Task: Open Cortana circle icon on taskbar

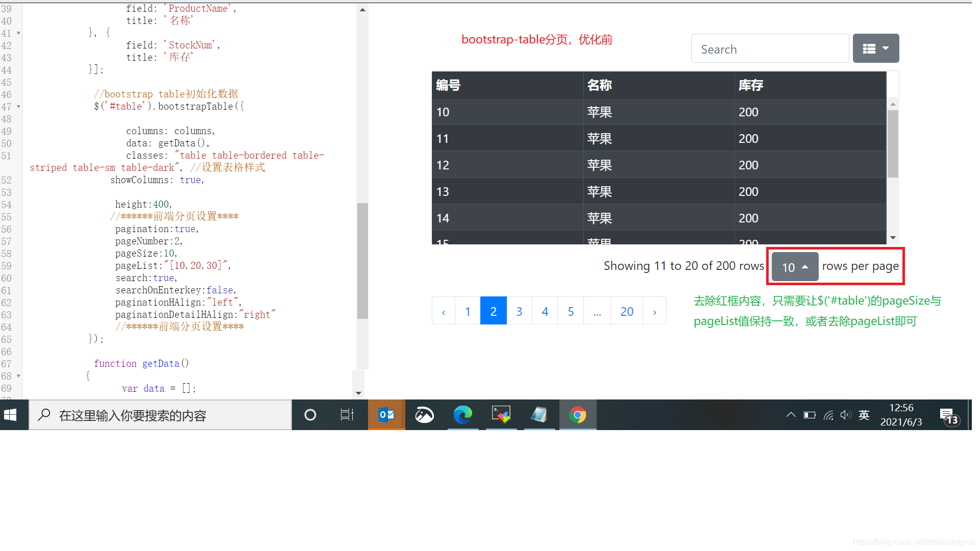Action: (x=310, y=415)
